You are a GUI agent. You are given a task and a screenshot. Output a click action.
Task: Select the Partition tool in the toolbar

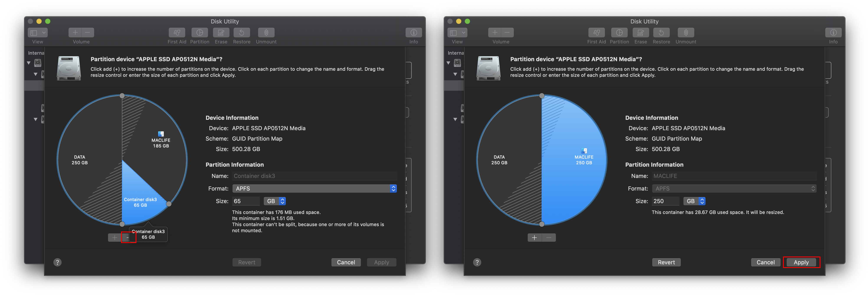[200, 33]
